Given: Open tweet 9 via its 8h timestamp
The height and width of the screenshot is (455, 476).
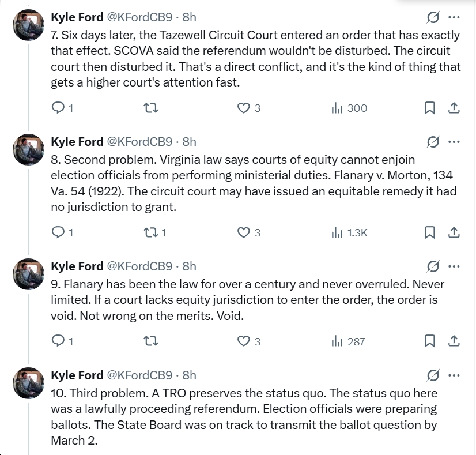Looking at the screenshot, I should click(190, 266).
